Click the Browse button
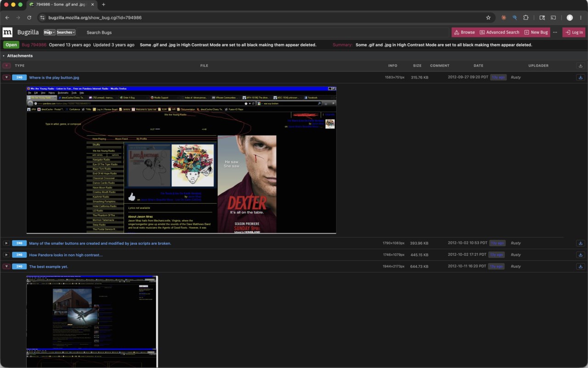This screenshot has width=588, height=368. tap(464, 32)
